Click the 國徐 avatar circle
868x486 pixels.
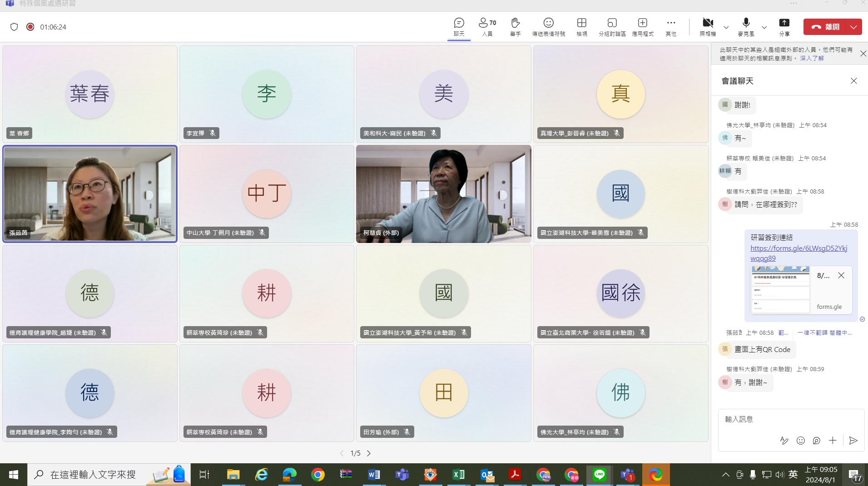(x=620, y=293)
